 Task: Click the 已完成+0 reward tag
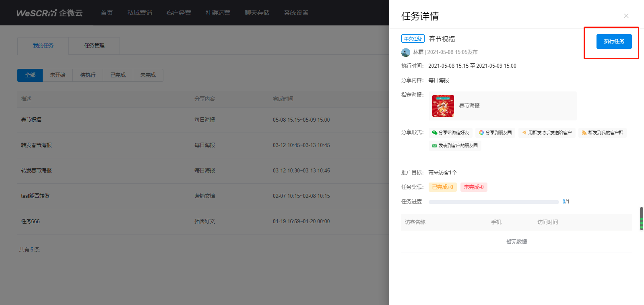click(x=442, y=187)
